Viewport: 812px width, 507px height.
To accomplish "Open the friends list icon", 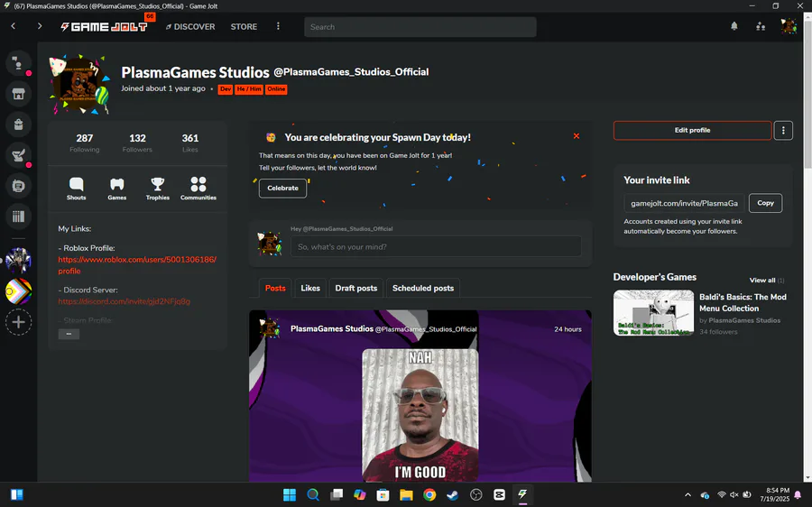I will 761,26.
